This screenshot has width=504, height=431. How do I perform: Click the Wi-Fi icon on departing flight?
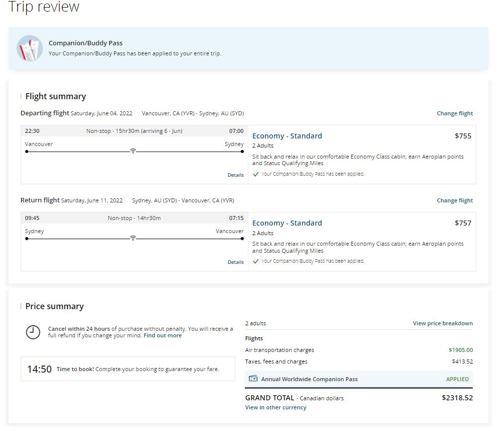[x=133, y=151]
